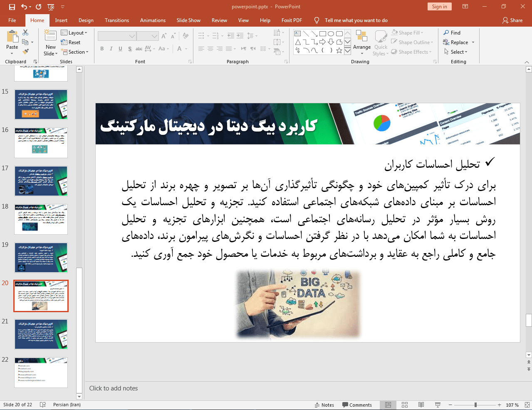The height and width of the screenshot is (410, 532).
Task: Toggle underline formatting
Action: pos(120,49)
